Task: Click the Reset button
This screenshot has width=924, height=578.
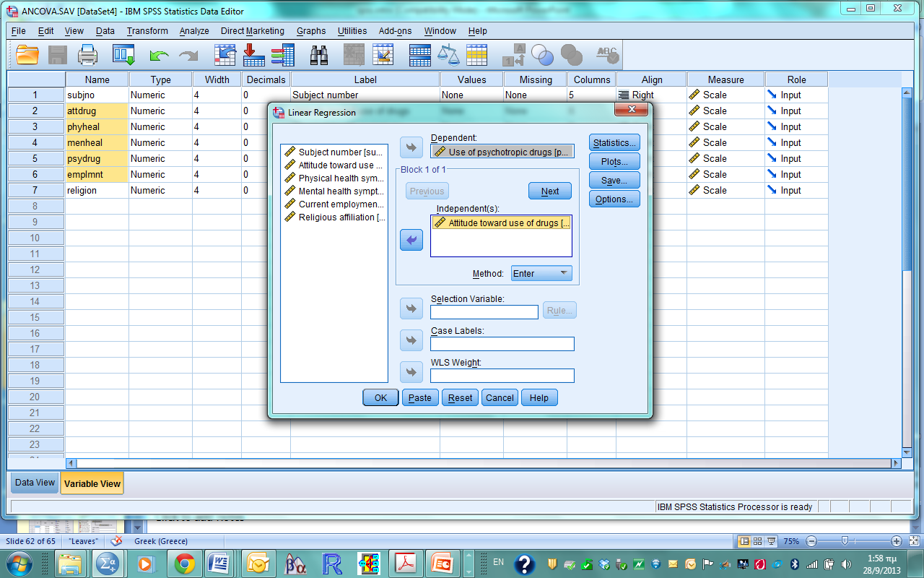Action: coord(461,397)
